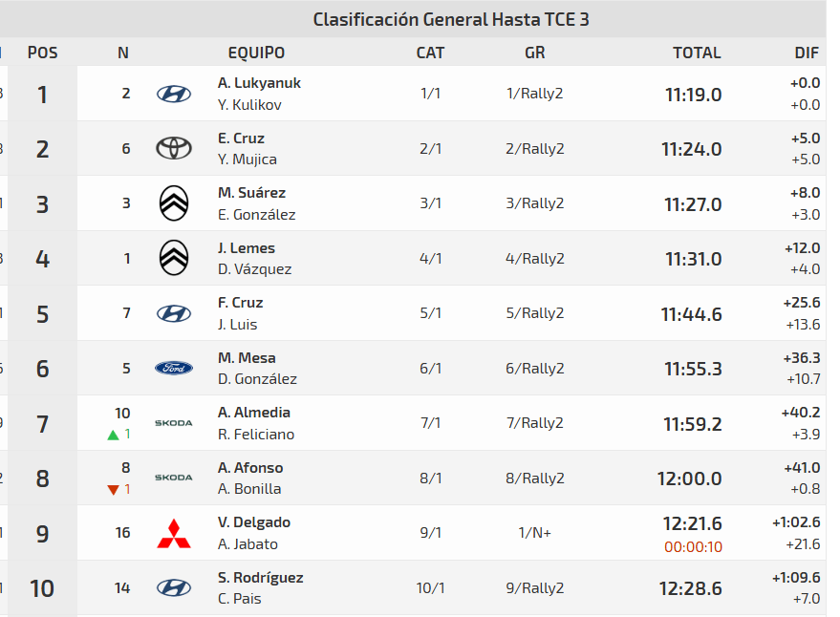Click the Hyundai logo beside A. Lukyanuk

(x=174, y=94)
